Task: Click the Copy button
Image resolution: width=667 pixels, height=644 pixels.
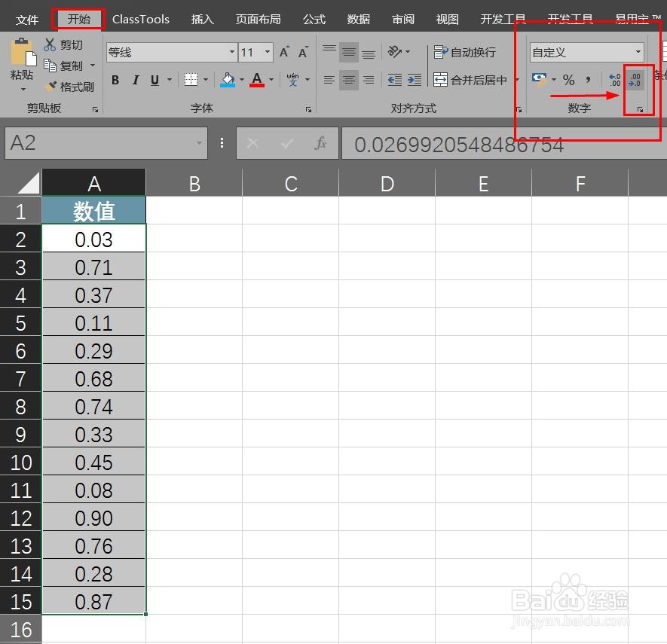Action: 64,66
